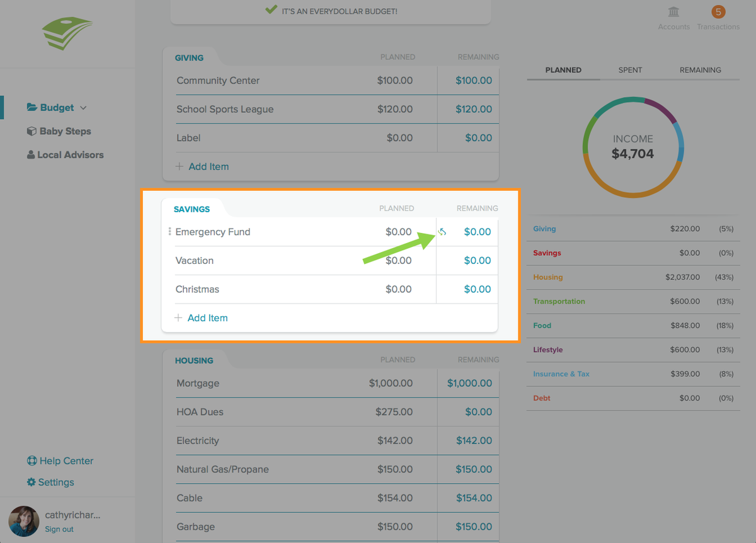Click the Christmas item name
Screen dimensions: 756x543
pyautogui.click(x=197, y=289)
